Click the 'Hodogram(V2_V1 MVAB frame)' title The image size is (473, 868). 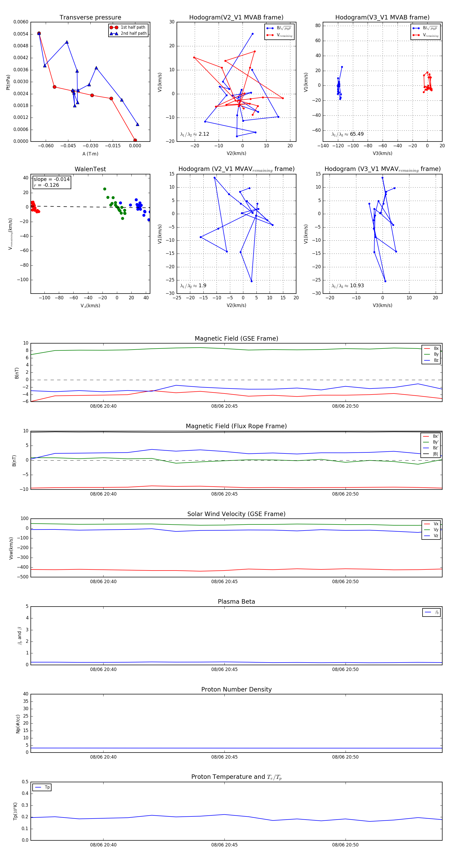point(236,17)
